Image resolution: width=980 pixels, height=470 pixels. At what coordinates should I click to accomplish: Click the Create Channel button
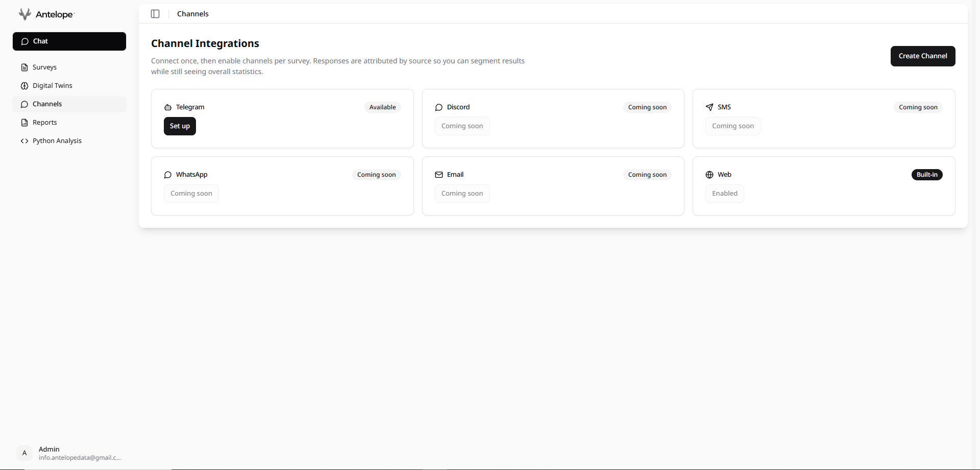pos(923,56)
